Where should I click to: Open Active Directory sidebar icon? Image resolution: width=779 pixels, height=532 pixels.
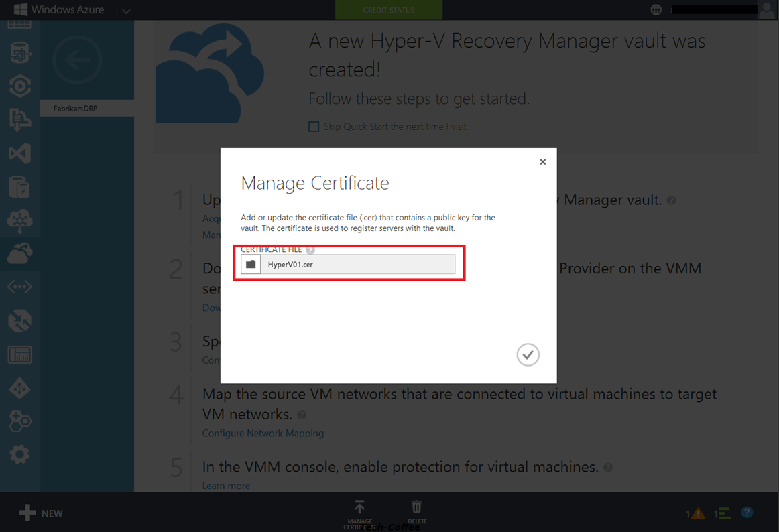[20, 389]
